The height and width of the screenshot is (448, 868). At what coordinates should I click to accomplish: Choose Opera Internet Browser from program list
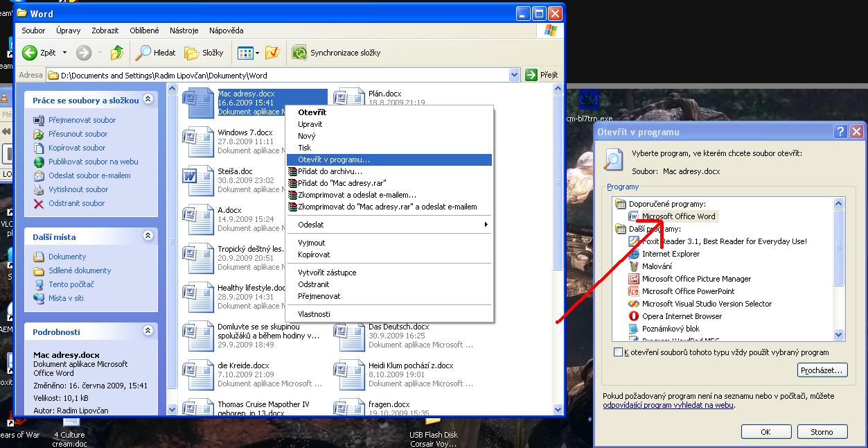(x=681, y=316)
